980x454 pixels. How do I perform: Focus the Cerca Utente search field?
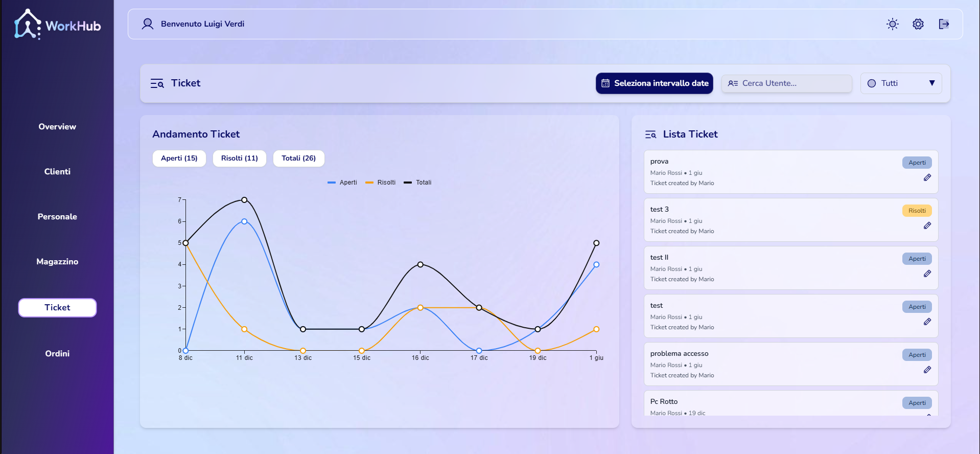tap(787, 83)
